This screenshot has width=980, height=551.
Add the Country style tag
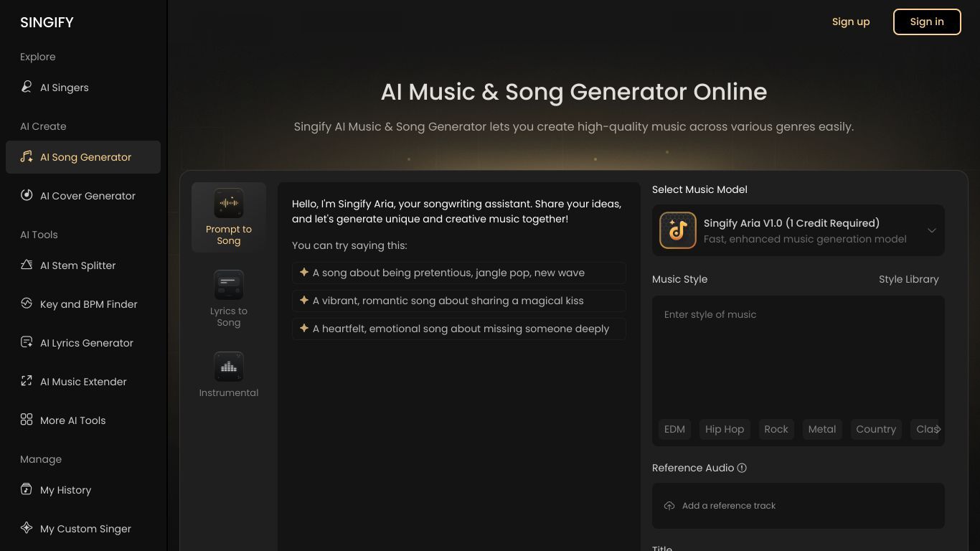click(x=876, y=429)
